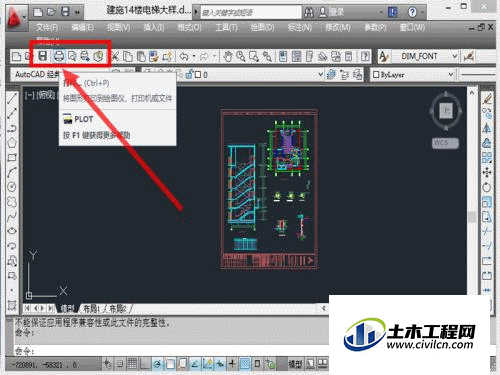Image resolution: width=500 pixels, height=375 pixels.
Task: Expand the Undo history dropdown arrow
Action: tap(194, 56)
